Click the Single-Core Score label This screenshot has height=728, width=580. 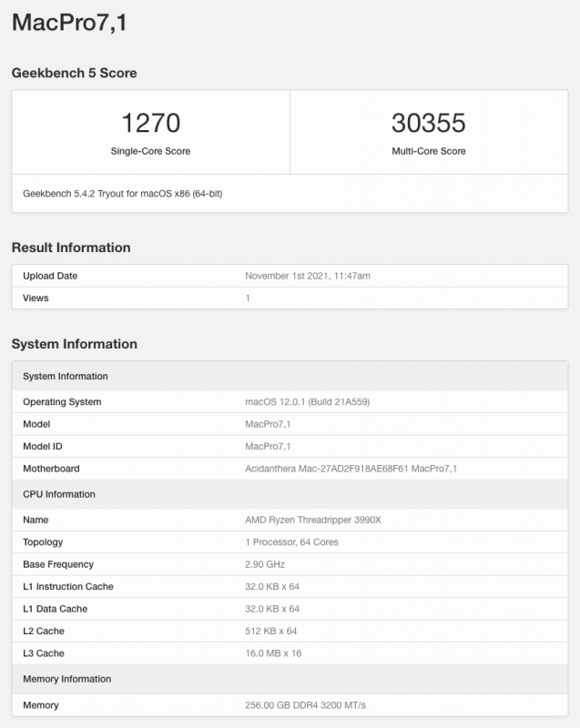150,151
